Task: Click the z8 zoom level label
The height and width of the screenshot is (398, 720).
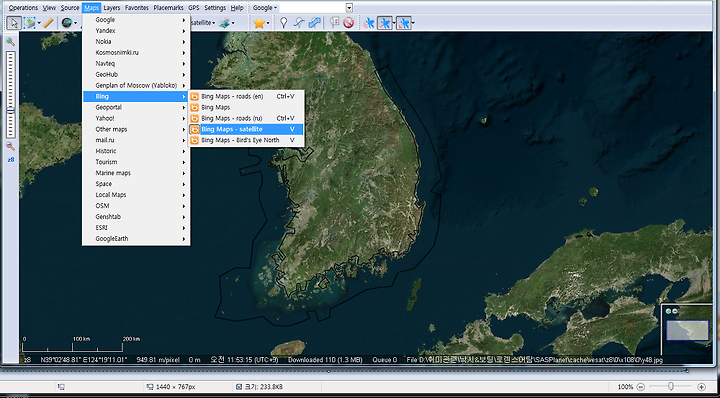Action: coord(11,160)
